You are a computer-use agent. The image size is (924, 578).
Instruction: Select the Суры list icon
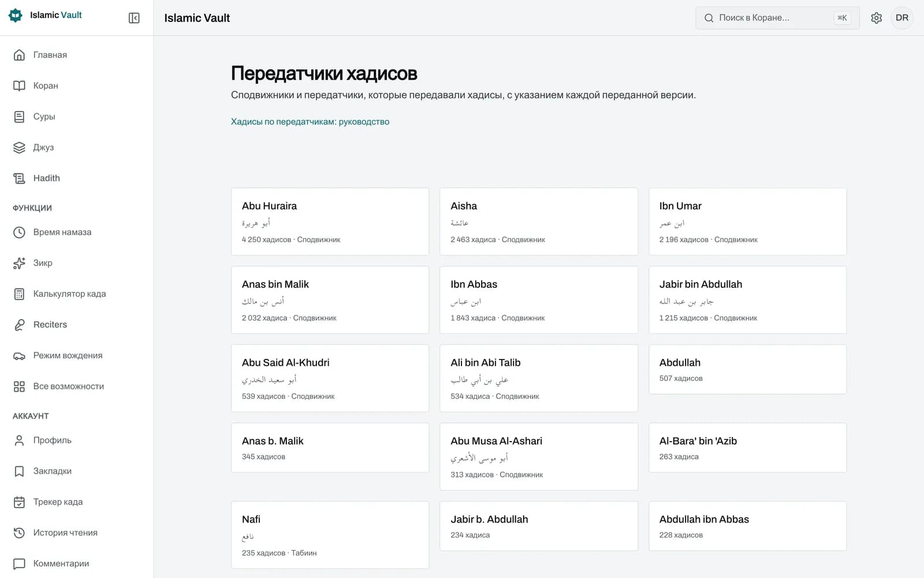tap(19, 117)
